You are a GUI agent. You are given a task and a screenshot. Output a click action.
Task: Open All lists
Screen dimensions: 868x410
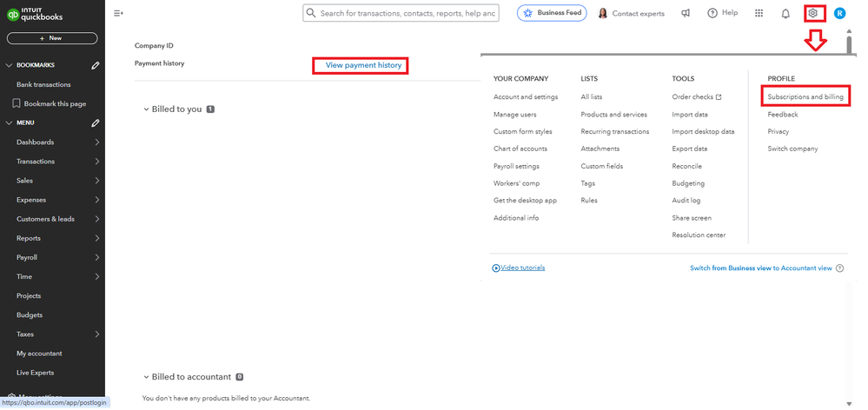coord(591,96)
